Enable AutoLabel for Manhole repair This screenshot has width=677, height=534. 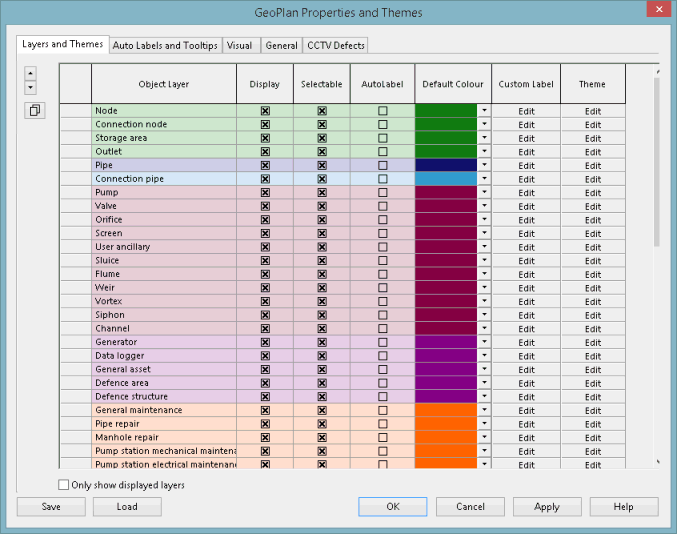coord(383,437)
